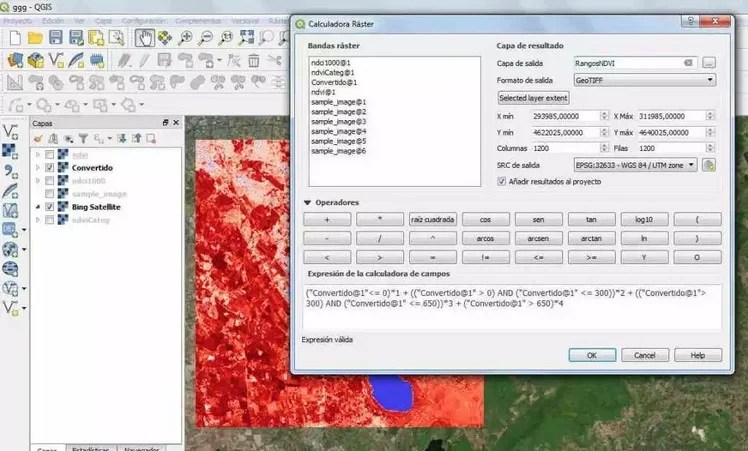The width and height of the screenshot is (748, 451).
Task: Select the Zoom Out magnifier tool
Action: pyautogui.click(x=206, y=38)
